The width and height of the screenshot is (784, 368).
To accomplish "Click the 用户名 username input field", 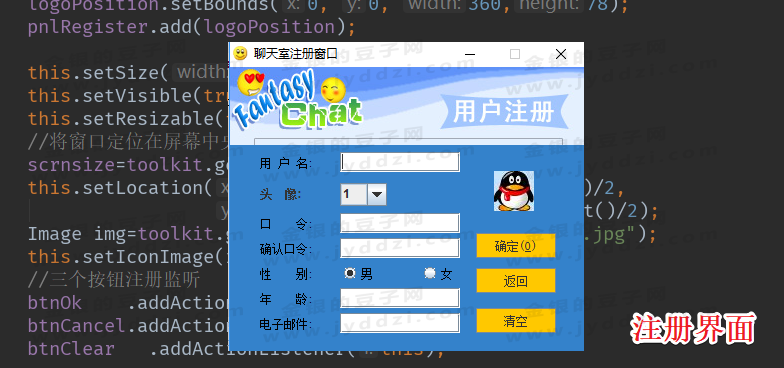I will 400,162.
